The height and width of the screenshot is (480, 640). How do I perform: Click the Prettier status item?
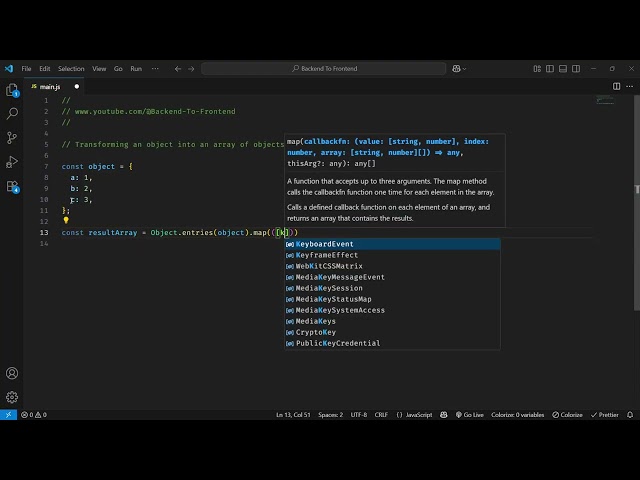tap(604, 415)
